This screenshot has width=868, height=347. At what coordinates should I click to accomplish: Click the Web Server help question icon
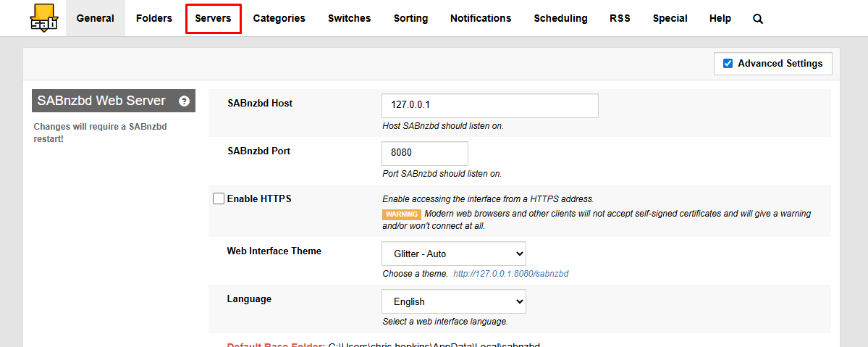point(184,101)
